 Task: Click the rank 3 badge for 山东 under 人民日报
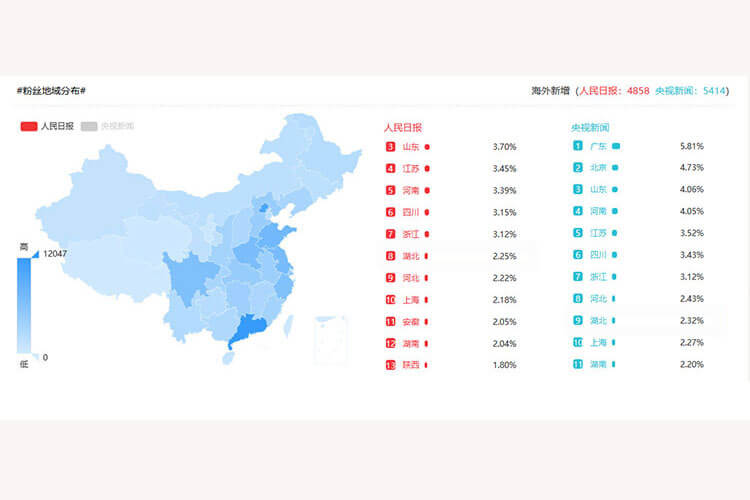click(390, 147)
